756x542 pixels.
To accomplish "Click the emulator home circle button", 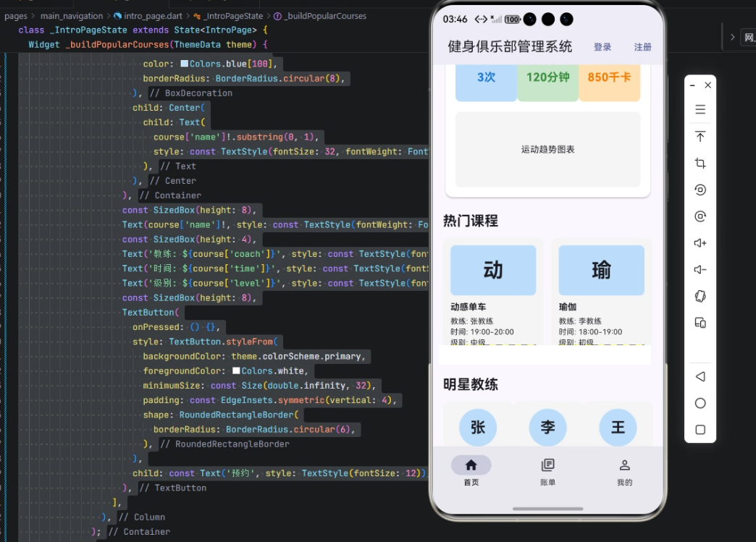I will 700,403.
